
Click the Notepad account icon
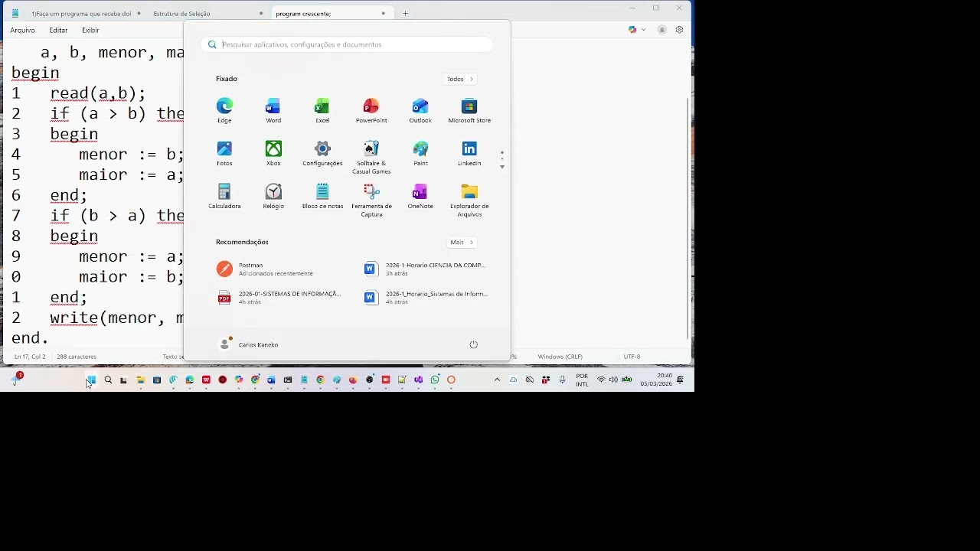(661, 30)
